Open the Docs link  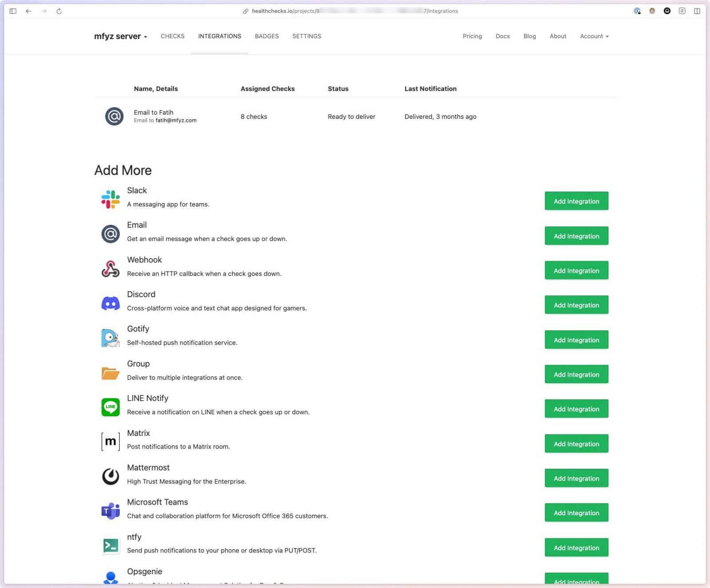[x=502, y=36]
